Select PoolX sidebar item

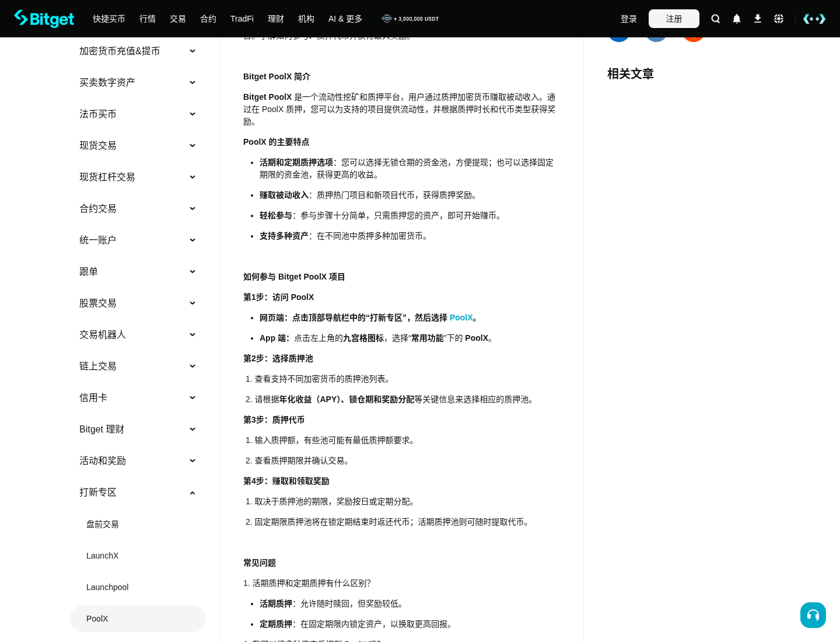point(138,619)
